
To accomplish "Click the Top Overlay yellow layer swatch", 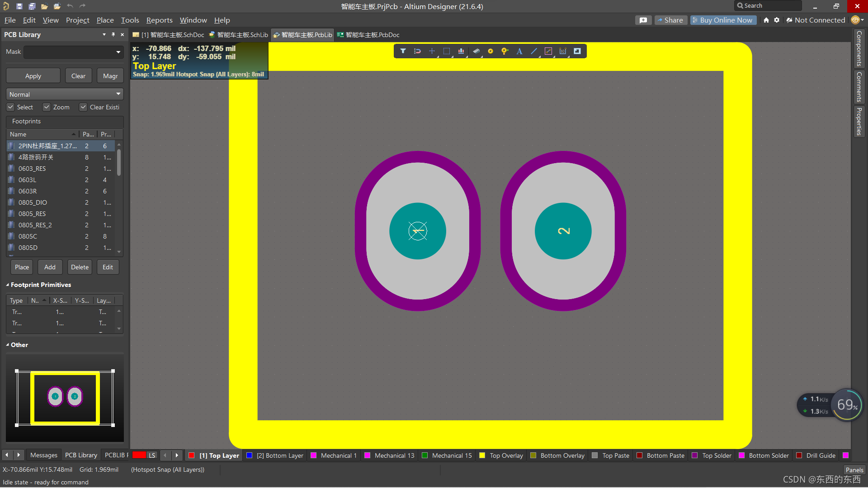I will click(482, 455).
